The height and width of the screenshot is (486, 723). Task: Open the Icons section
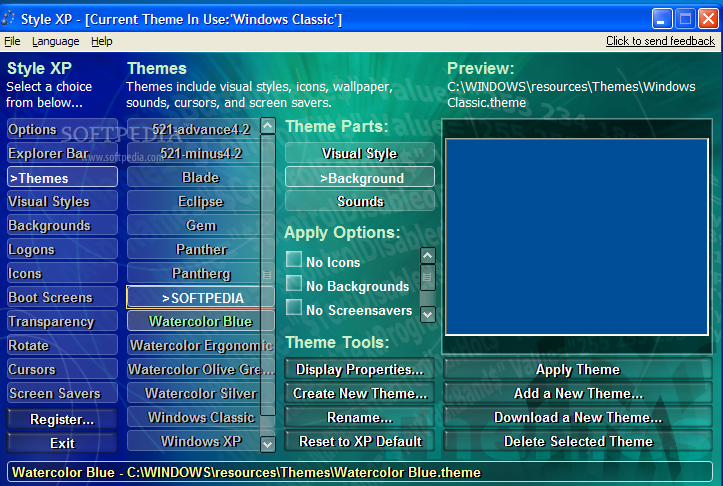pyautogui.click(x=62, y=273)
